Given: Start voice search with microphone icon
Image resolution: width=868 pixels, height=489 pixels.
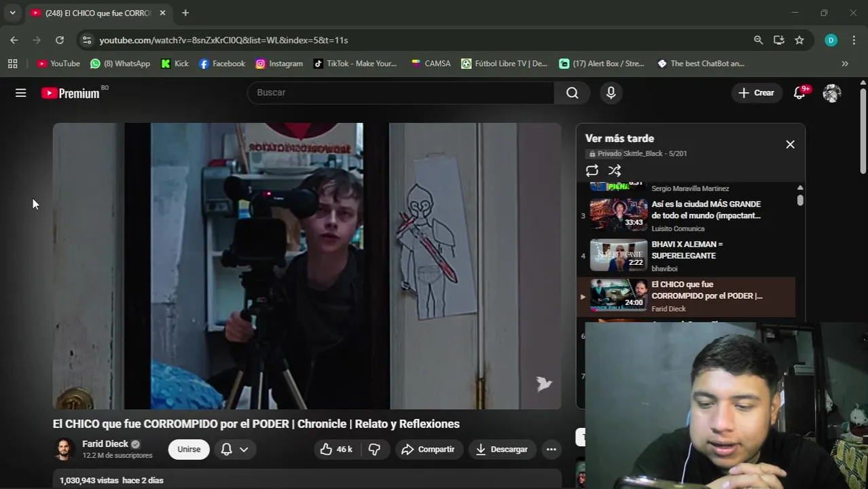Looking at the screenshot, I should pyautogui.click(x=611, y=93).
